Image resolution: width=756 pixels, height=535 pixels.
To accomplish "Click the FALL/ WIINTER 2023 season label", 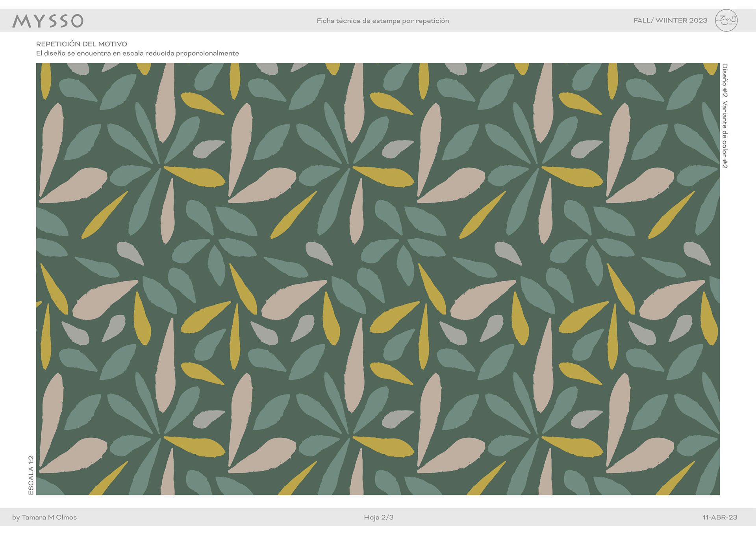I will tap(670, 20).
